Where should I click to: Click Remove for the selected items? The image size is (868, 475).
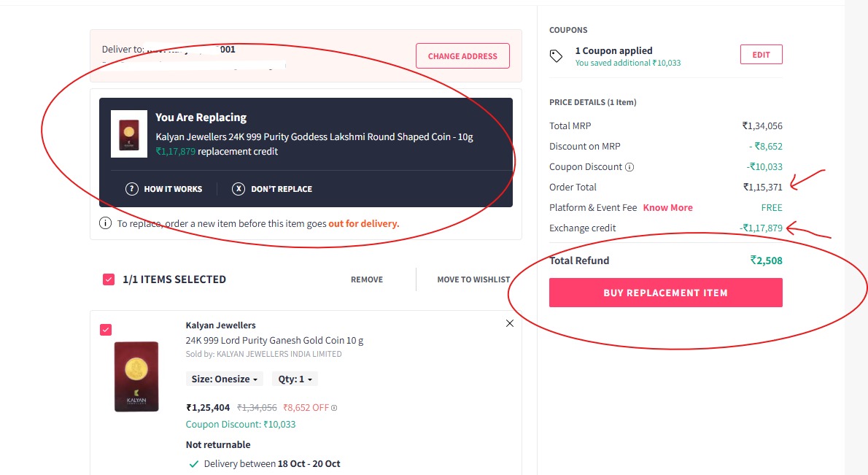(367, 279)
